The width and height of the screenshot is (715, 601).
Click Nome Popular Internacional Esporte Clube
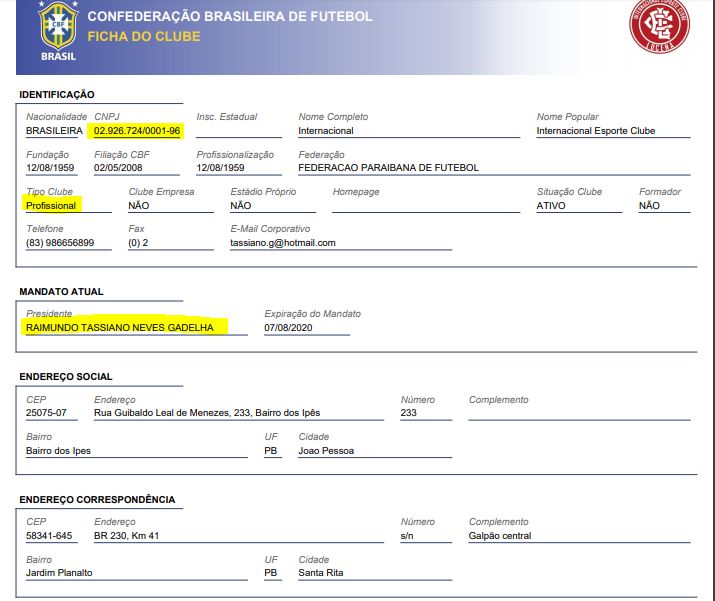(x=596, y=131)
